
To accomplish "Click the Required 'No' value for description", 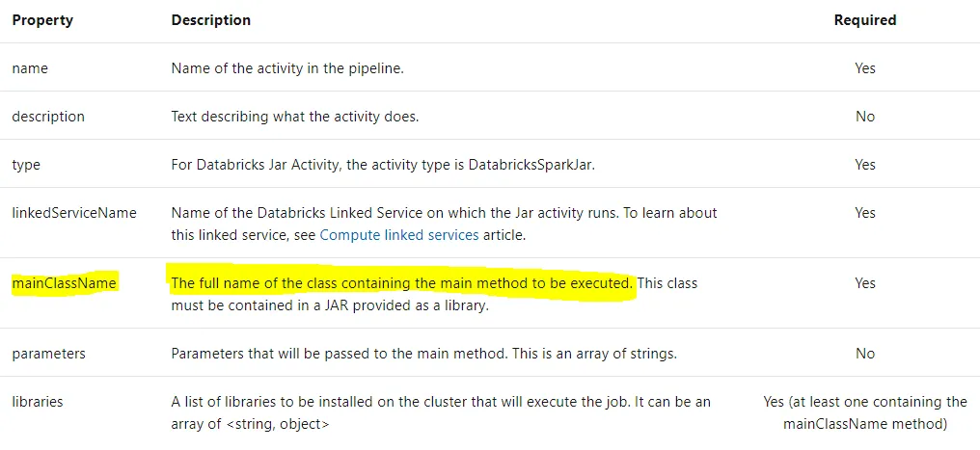I will (x=865, y=117).
